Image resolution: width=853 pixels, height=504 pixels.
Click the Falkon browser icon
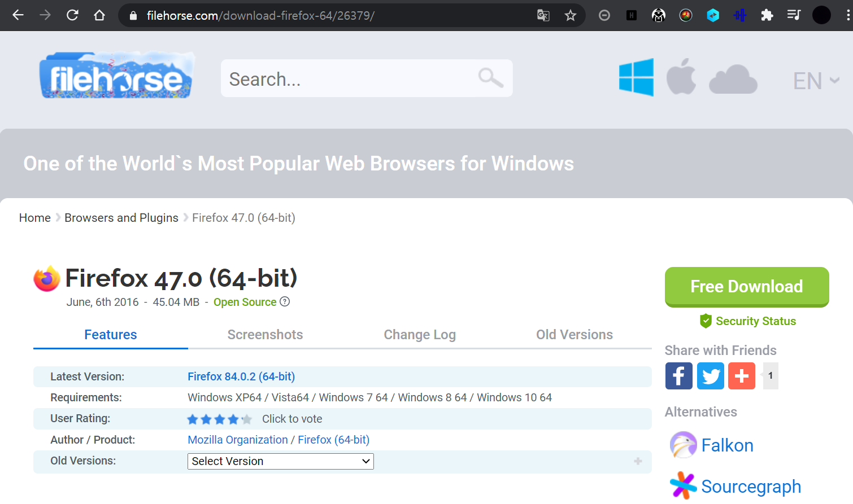pyautogui.click(x=683, y=445)
